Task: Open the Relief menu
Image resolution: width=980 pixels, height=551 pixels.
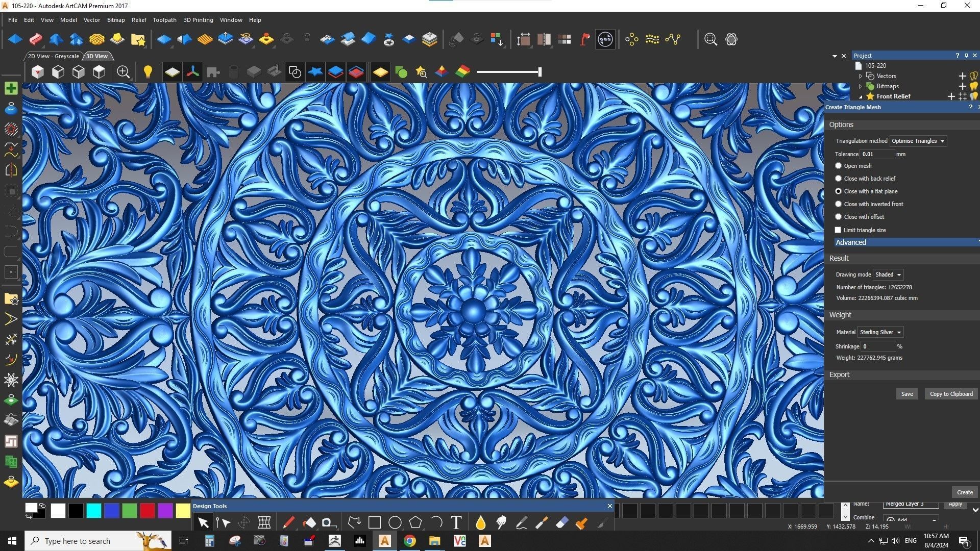Action: point(139,20)
